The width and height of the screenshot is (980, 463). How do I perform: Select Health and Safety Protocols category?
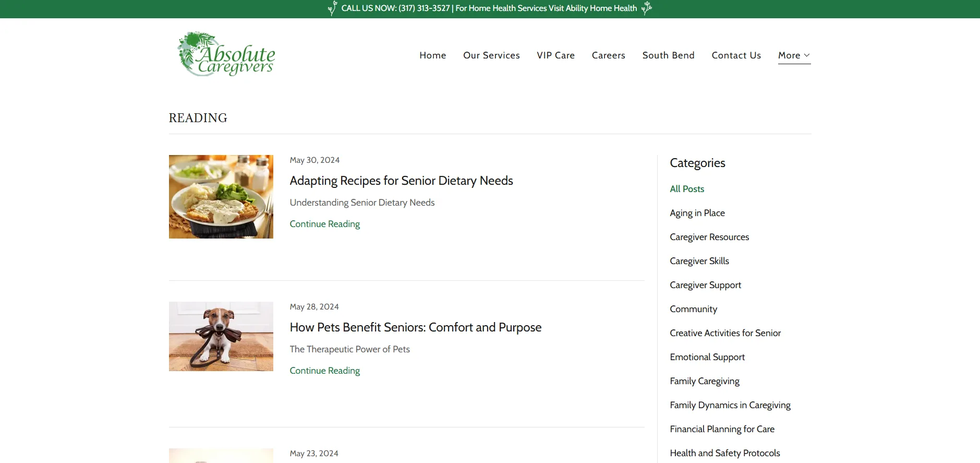tap(725, 453)
